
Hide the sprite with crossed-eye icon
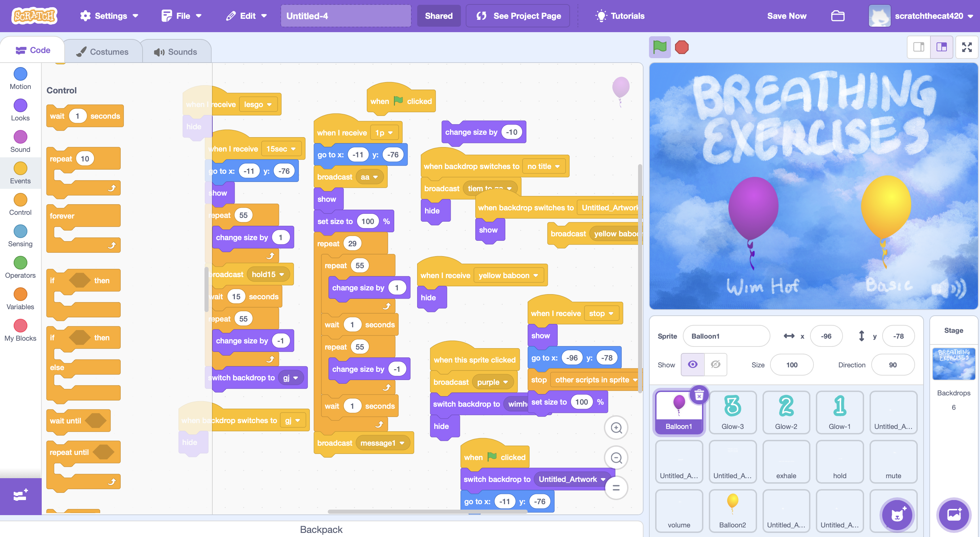point(715,365)
